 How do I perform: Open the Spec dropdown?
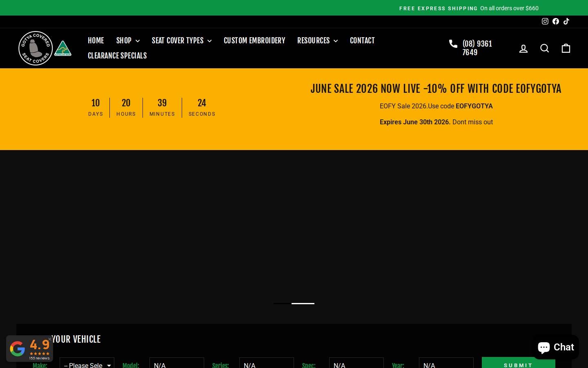356,363
